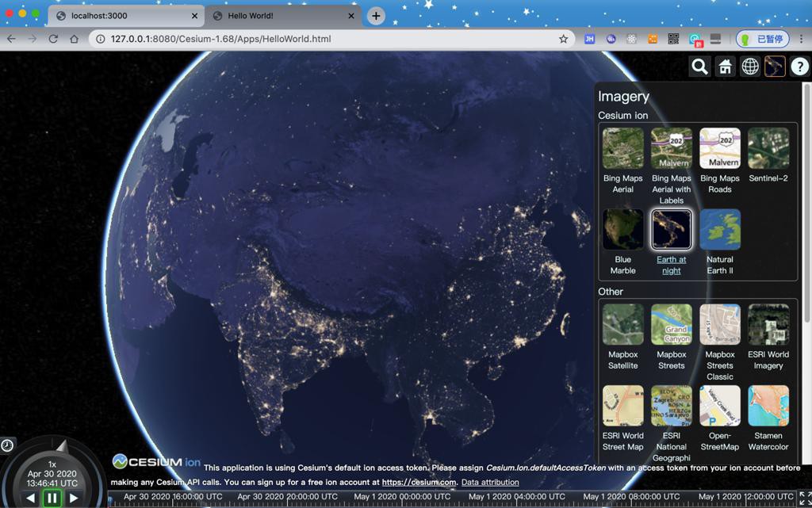The height and width of the screenshot is (508, 812).
Task: Select Bing Maps Roads imagery
Action: [x=720, y=148]
